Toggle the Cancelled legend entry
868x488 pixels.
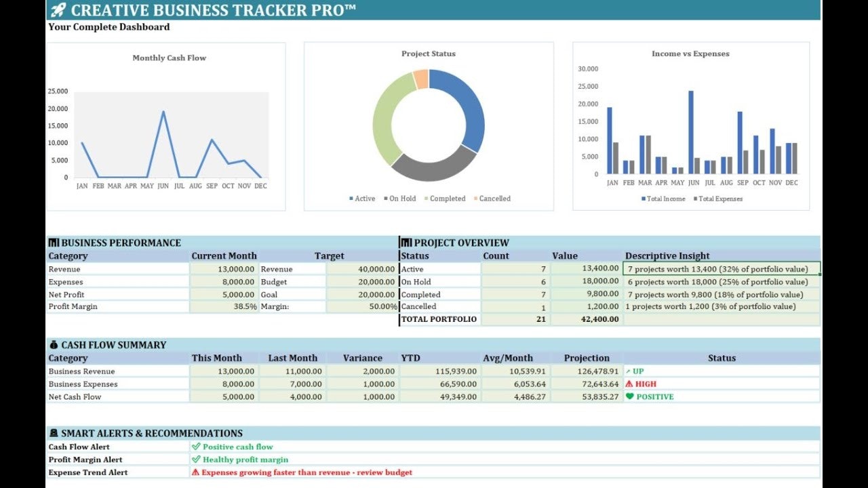(x=494, y=198)
